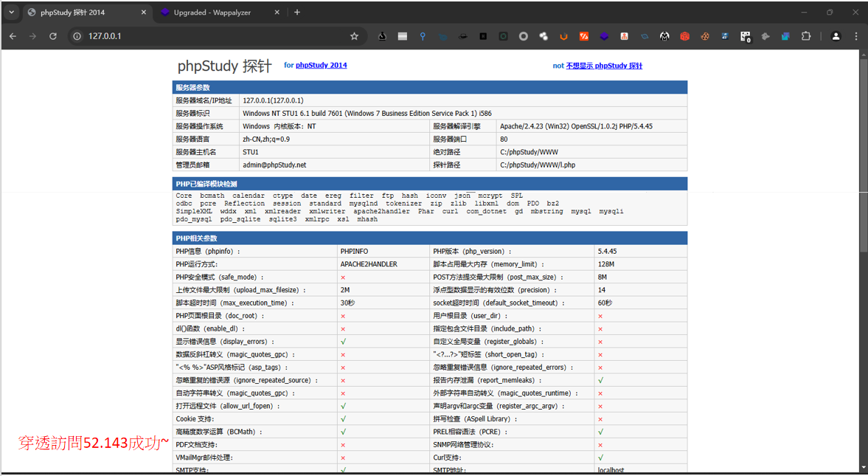
Task: Open a new tab with plus button
Action: [x=297, y=13]
